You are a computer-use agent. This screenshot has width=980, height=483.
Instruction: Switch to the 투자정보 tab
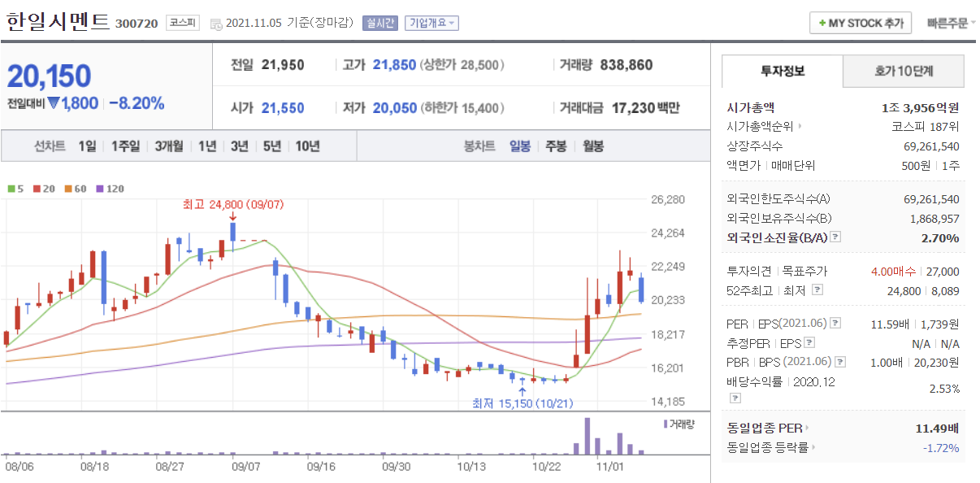[x=783, y=71]
